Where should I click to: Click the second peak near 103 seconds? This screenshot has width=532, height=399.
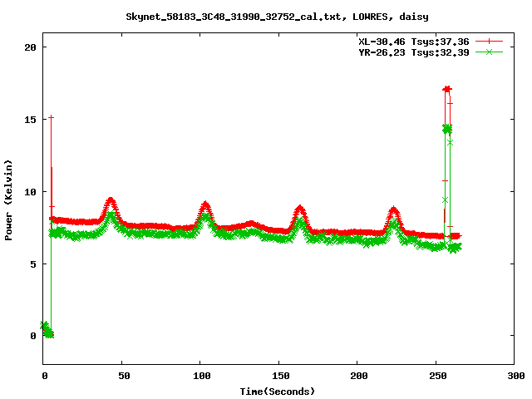205,205
